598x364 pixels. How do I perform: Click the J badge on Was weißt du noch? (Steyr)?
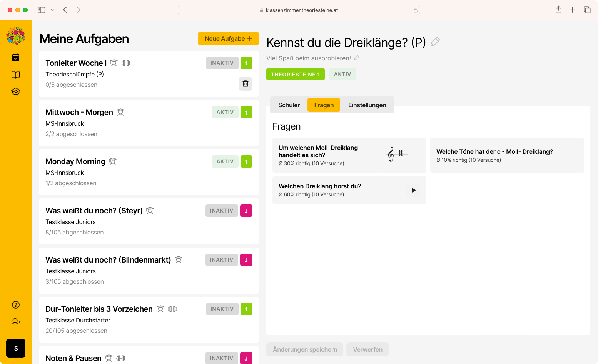pyautogui.click(x=246, y=211)
